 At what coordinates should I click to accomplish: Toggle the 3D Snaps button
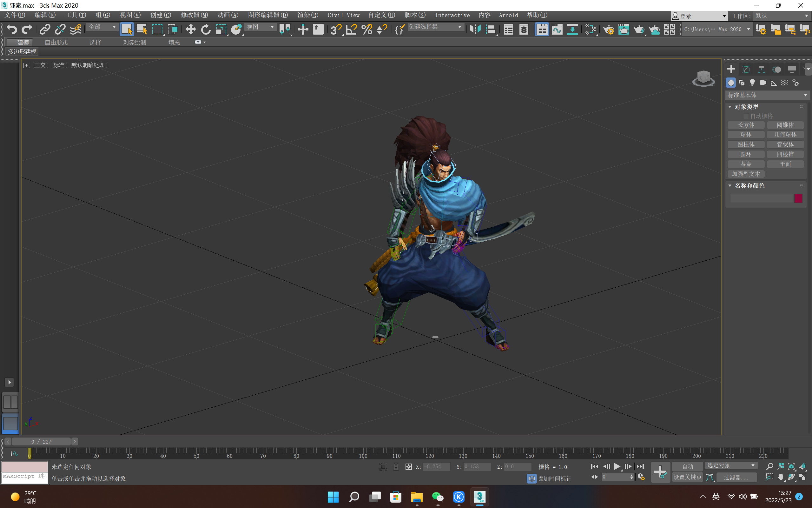coord(336,30)
